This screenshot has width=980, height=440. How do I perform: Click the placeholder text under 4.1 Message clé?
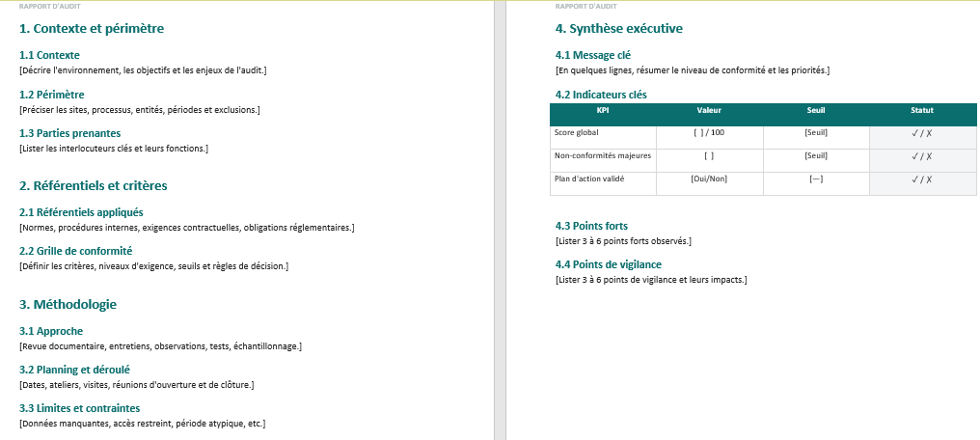pyautogui.click(x=692, y=70)
